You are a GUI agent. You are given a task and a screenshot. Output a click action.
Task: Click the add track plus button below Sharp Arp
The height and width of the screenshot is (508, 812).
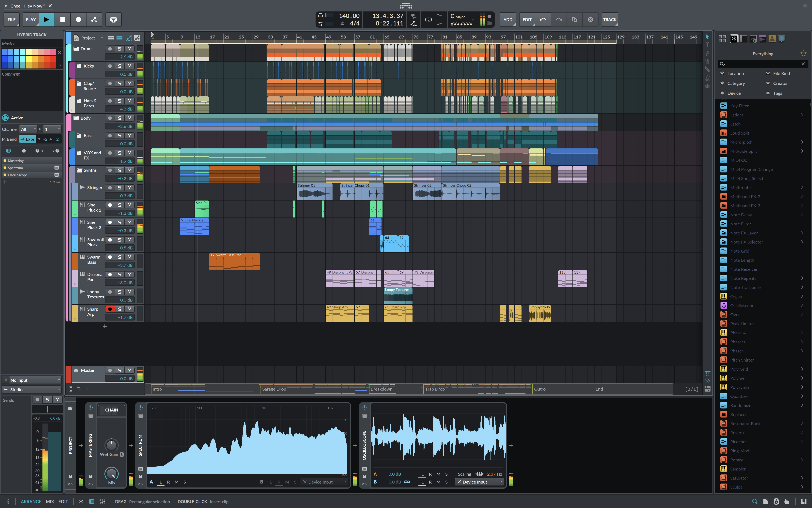tap(105, 326)
